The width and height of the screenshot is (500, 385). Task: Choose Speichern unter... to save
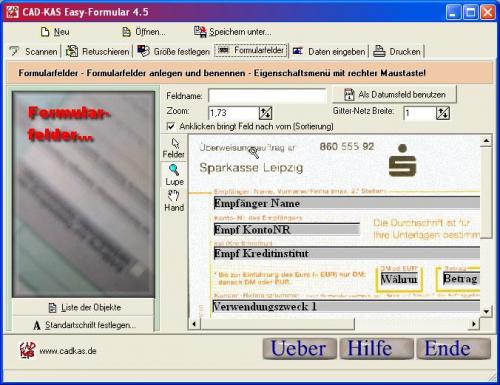click(x=233, y=32)
